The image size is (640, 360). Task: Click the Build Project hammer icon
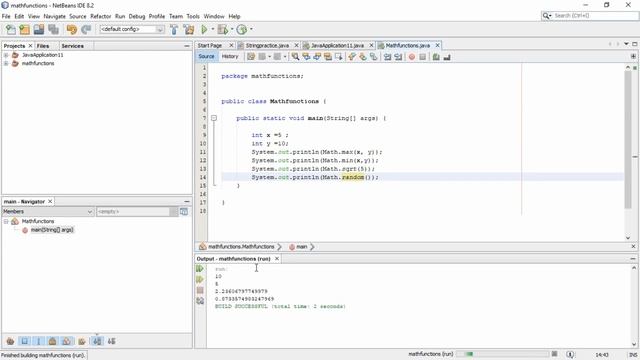tap(174, 29)
